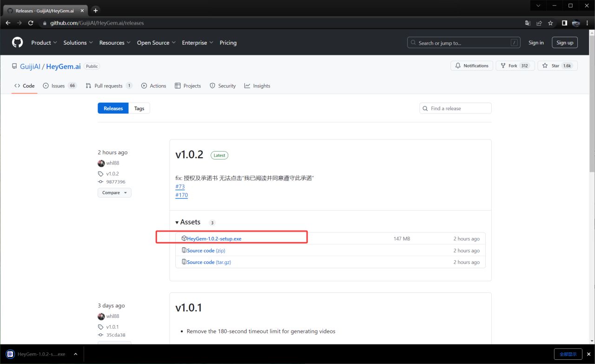595x364 pixels.
Task: Expand the Resources menu
Action: pos(115,43)
